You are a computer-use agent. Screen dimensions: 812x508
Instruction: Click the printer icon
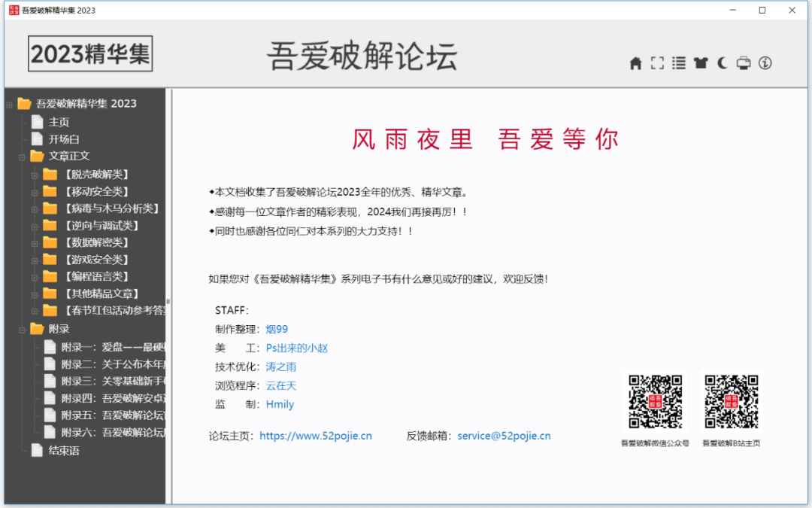pos(744,63)
